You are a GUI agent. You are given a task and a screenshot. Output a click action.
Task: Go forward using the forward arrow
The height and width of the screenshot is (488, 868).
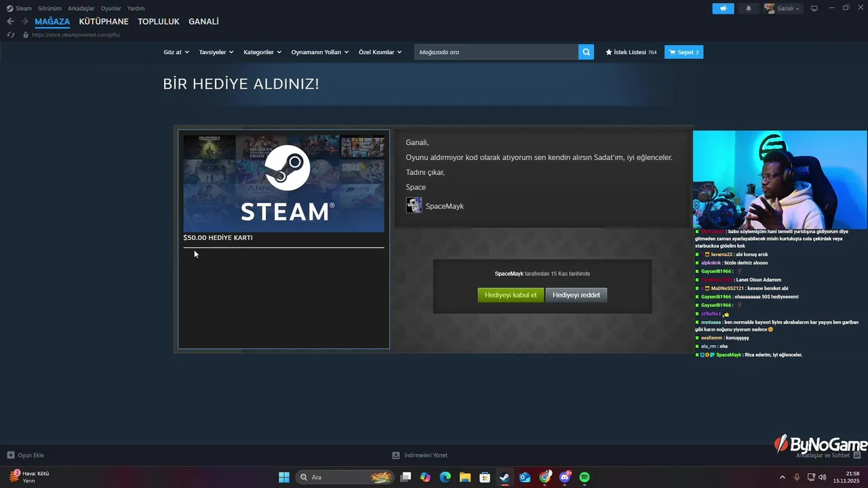click(24, 22)
